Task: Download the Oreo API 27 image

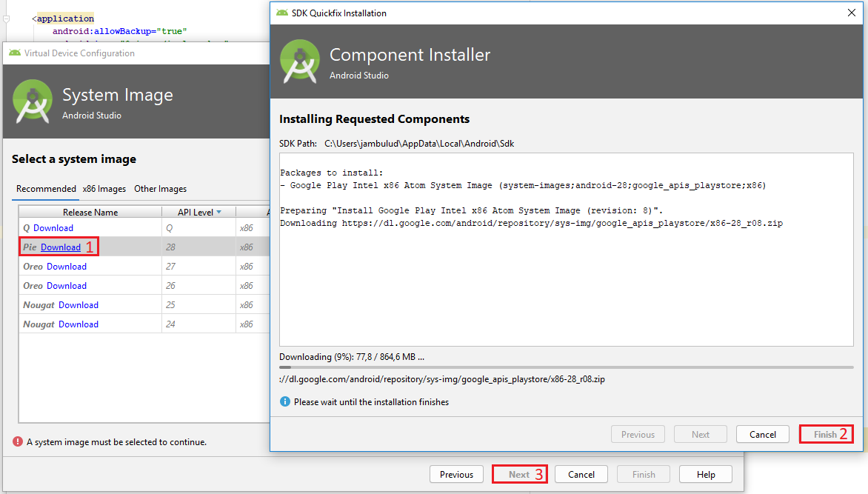Action: (x=67, y=267)
